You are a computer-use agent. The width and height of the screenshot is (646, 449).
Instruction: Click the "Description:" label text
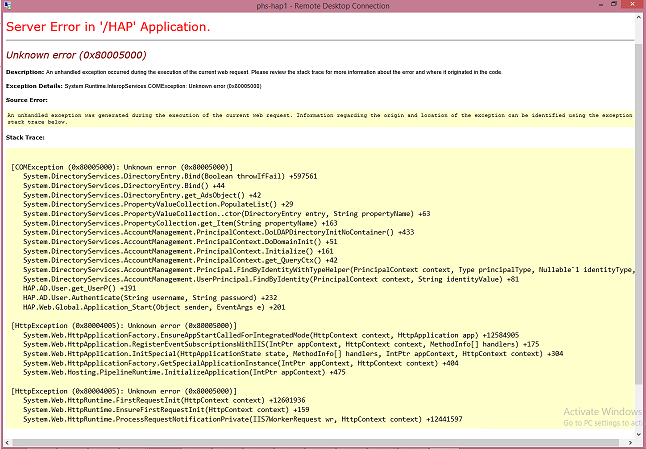(x=25, y=72)
